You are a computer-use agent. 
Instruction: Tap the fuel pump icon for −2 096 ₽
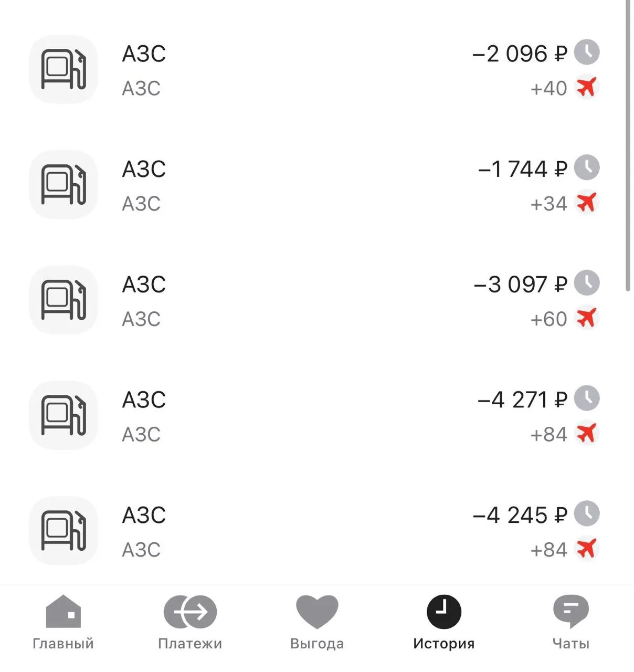[x=64, y=69]
